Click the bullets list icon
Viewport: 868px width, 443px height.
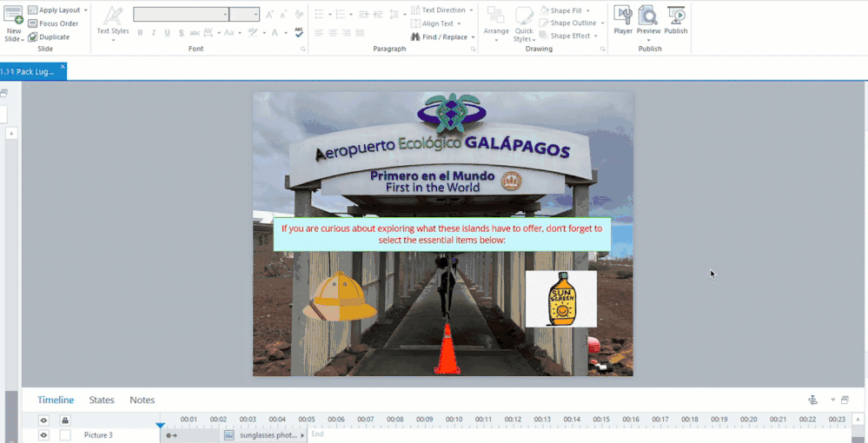pyautogui.click(x=319, y=15)
